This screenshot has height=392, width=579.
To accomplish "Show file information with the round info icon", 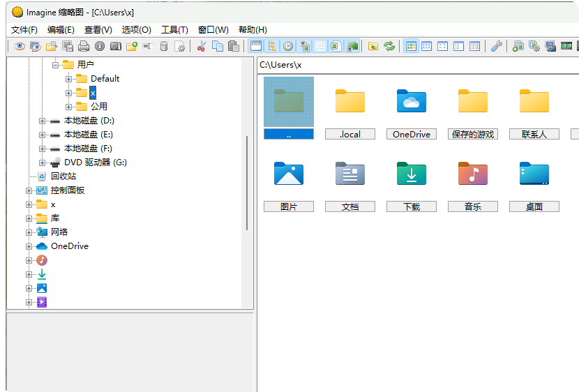I will [x=100, y=46].
